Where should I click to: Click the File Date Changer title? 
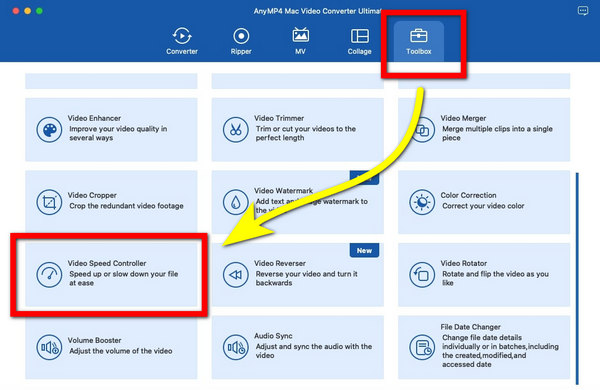(470, 327)
